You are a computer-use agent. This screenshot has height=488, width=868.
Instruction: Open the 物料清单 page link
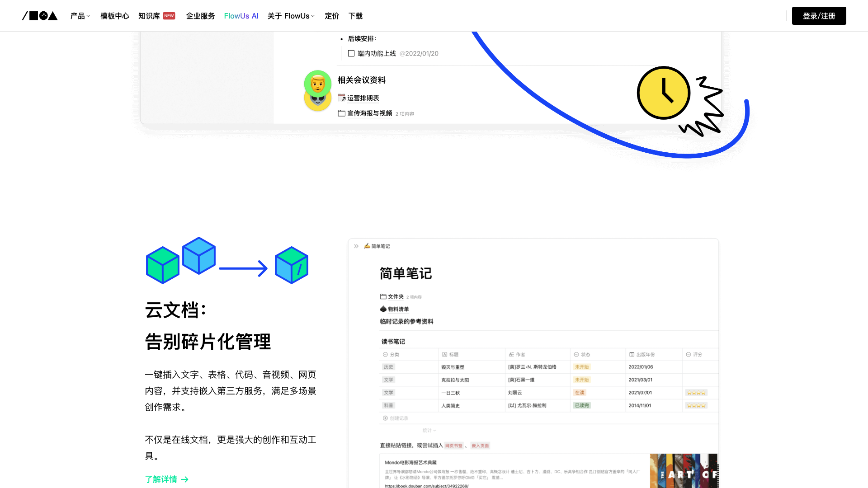[398, 309]
